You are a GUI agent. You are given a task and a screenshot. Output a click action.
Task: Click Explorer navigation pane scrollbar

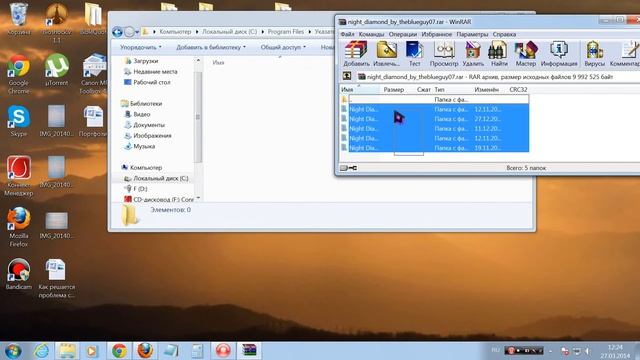coord(198,118)
